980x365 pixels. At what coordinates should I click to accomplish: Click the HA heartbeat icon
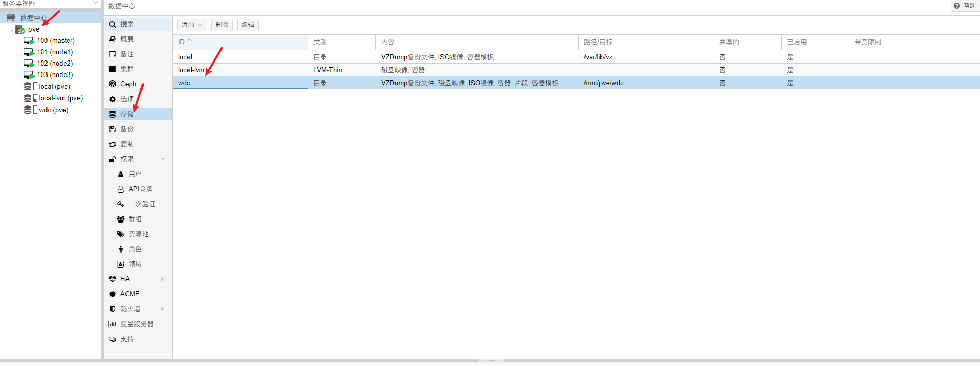(x=113, y=279)
